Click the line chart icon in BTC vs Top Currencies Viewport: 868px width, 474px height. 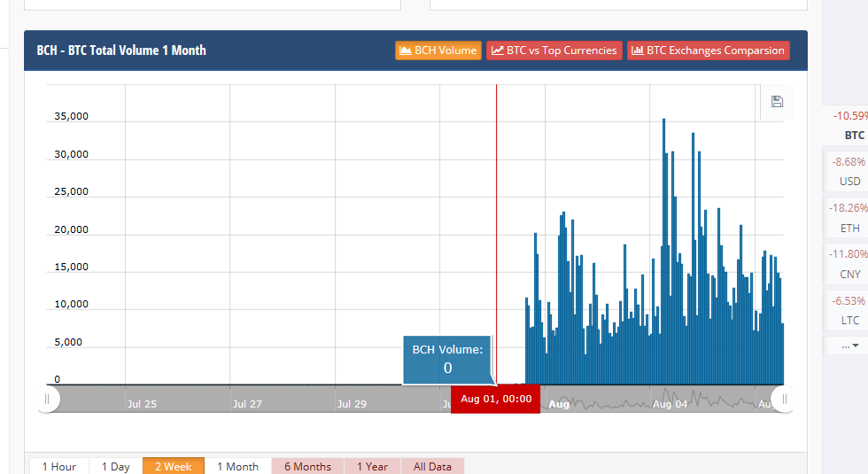[497, 51]
